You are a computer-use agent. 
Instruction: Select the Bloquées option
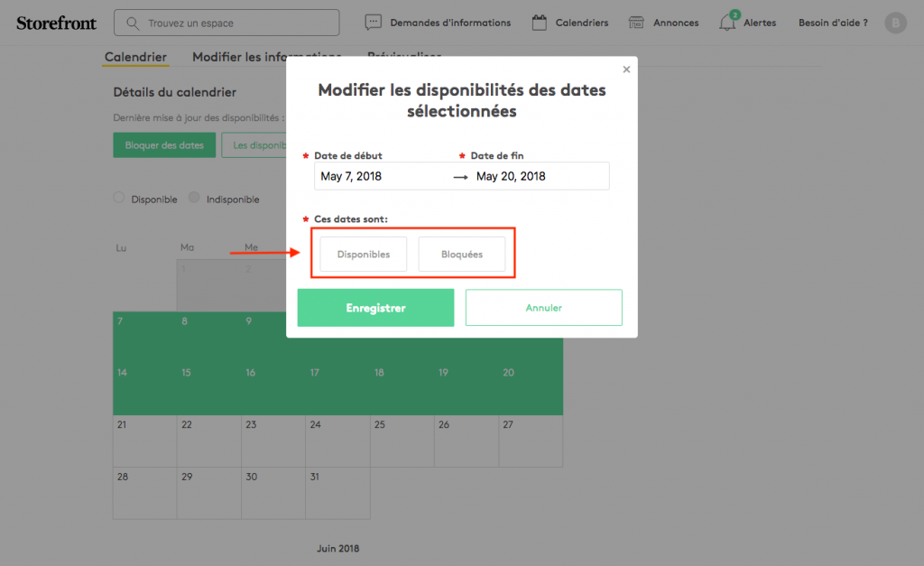pyautogui.click(x=461, y=255)
